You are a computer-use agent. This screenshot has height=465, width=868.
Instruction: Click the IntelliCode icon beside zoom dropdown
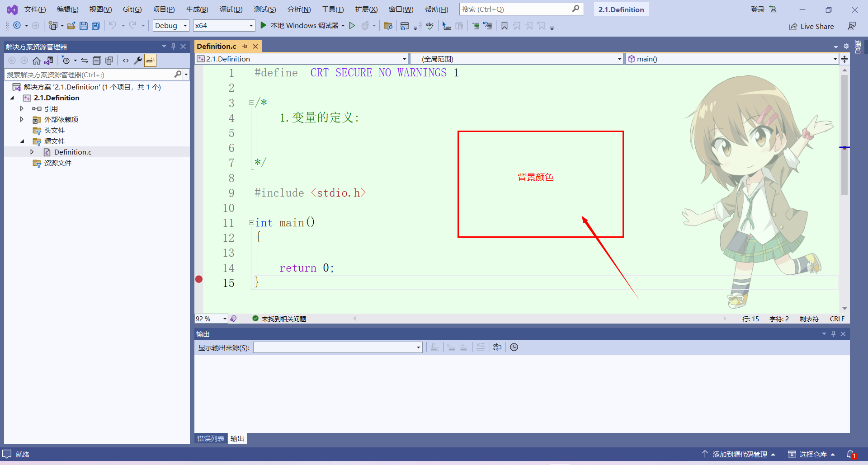click(x=233, y=319)
